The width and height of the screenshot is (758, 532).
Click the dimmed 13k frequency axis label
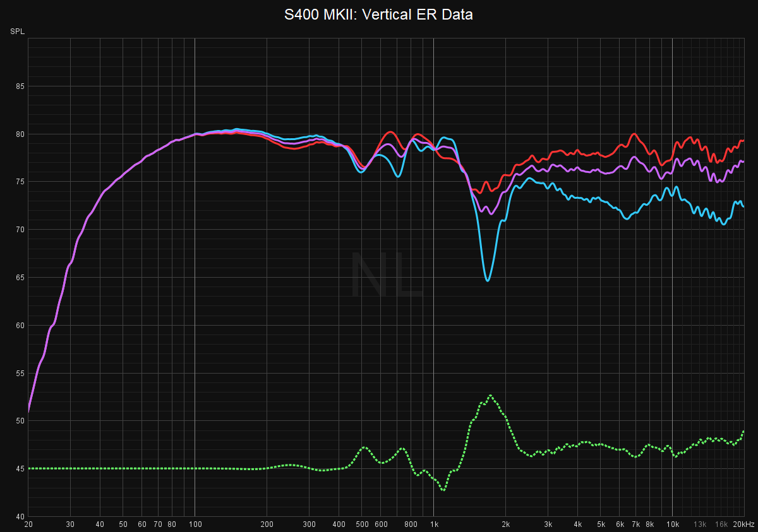(700, 524)
